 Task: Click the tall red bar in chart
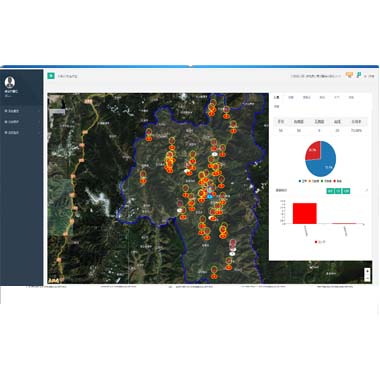305,213
